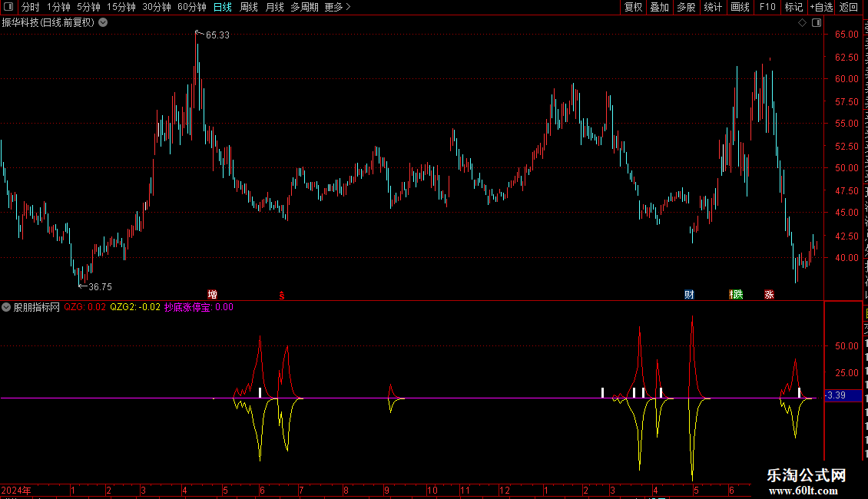Expand the 股朋指标网 indicator dropdown
The height and width of the screenshot is (499, 868).
(x=6, y=307)
